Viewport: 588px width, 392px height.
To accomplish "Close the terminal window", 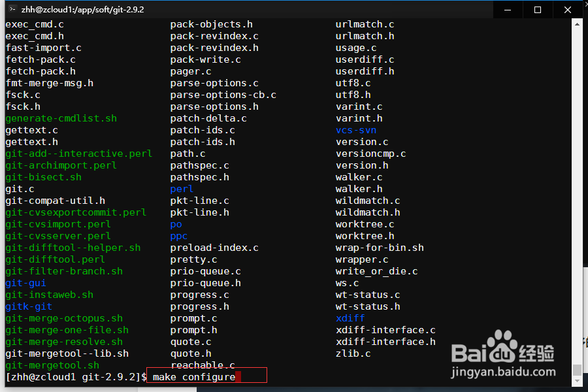I will (x=567, y=10).
